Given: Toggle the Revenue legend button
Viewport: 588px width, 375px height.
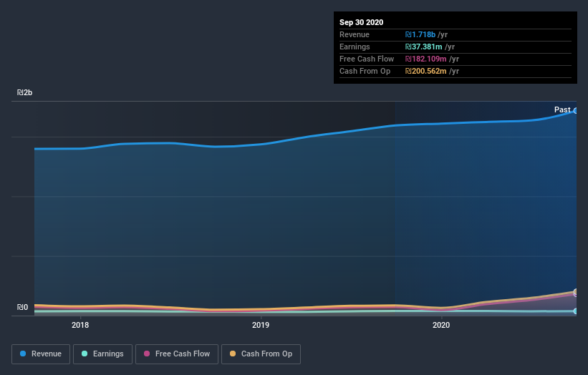Looking at the screenshot, I should pyautogui.click(x=41, y=354).
